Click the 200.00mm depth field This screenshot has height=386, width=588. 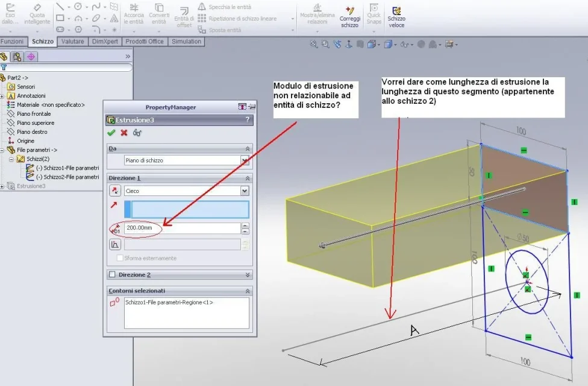pos(183,228)
